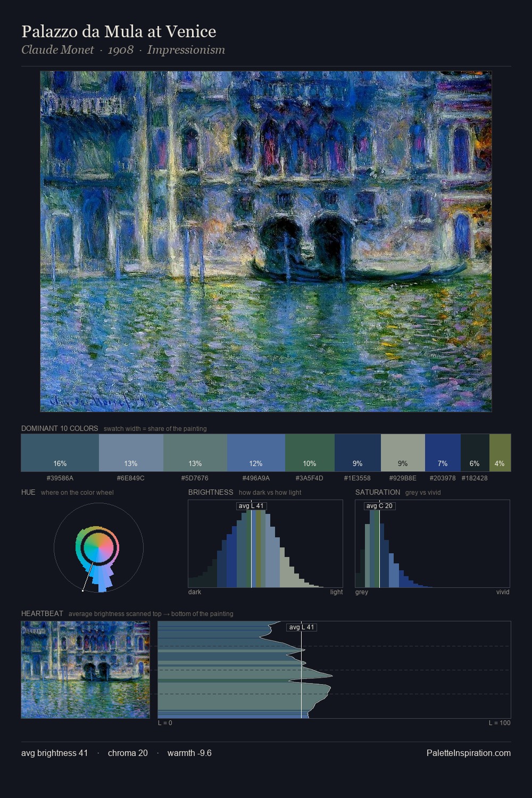Choose the #496A9A blue 12% swatch
532x798 pixels.
click(x=256, y=453)
